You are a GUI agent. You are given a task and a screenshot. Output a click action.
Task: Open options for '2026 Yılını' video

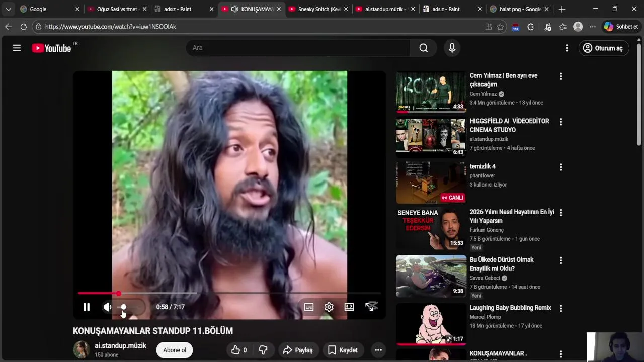[x=561, y=212]
